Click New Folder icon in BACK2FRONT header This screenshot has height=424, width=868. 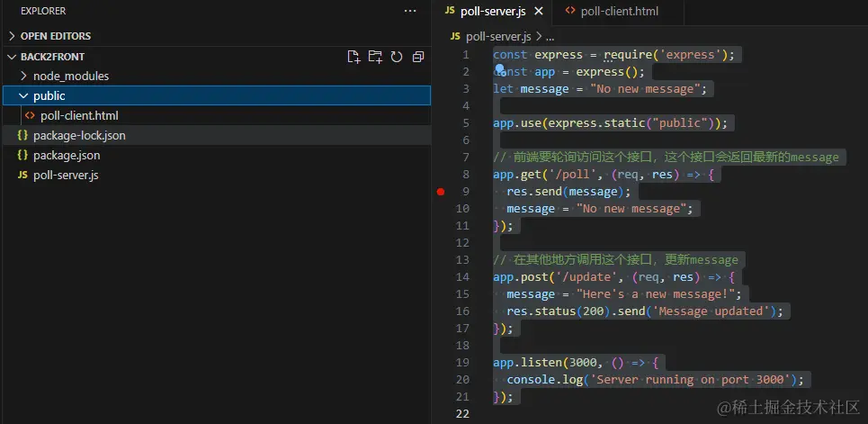[375, 57]
